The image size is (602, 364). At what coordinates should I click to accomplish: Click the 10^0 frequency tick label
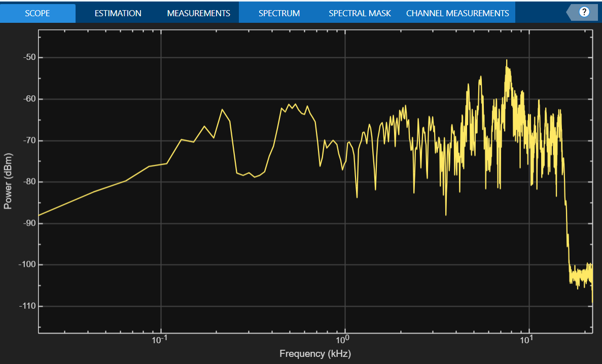(x=344, y=340)
